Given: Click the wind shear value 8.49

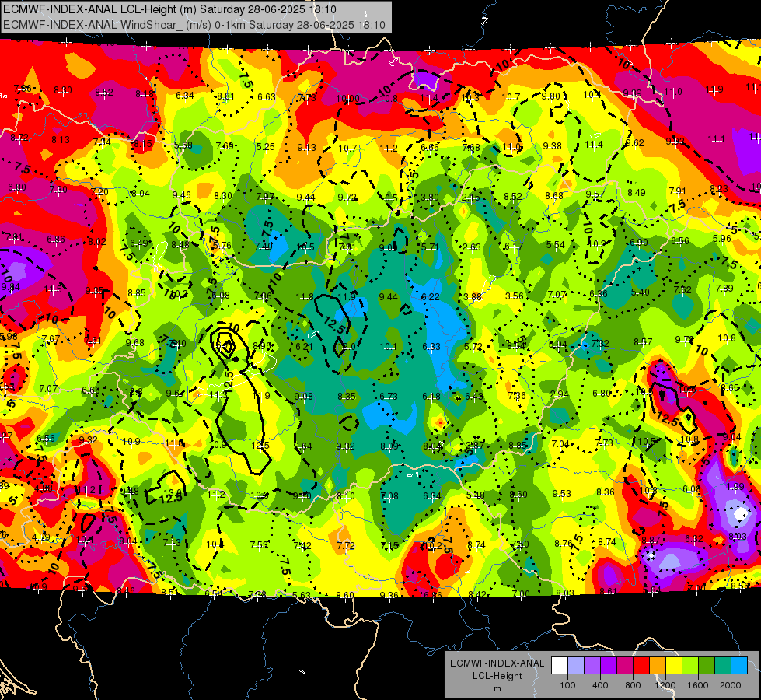Looking at the screenshot, I should point(637,193).
